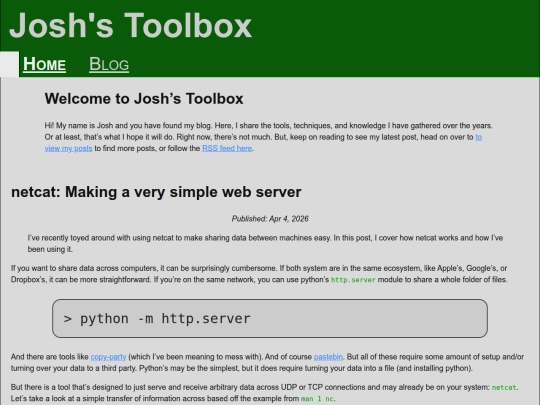Click the "to view my posts" link
Image resolution: width=540 pixels, height=405 pixels.
pyautogui.click(x=69, y=148)
